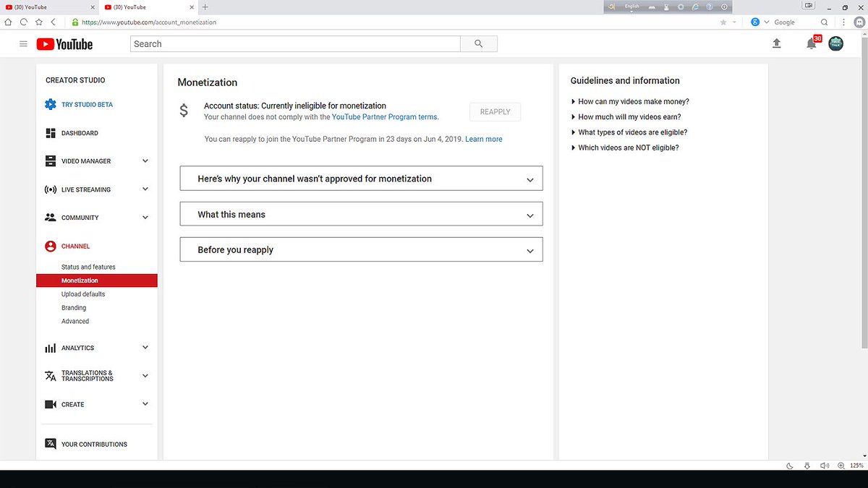
Task: Click the Analytics bar chart icon
Action: pyautogui.click(x=51, y=348)
